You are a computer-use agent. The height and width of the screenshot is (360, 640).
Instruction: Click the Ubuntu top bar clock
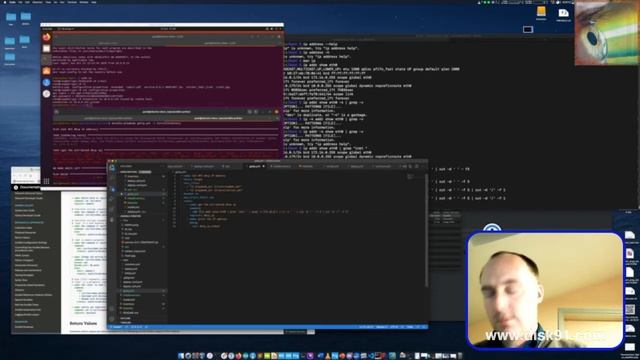tap(168, 29)
